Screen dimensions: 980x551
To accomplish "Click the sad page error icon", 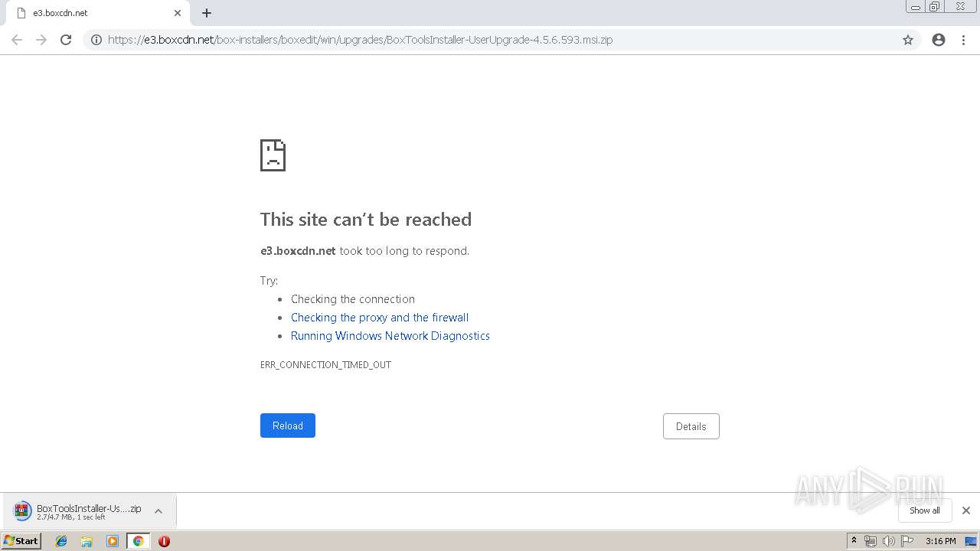I will (x=273, y=155).
